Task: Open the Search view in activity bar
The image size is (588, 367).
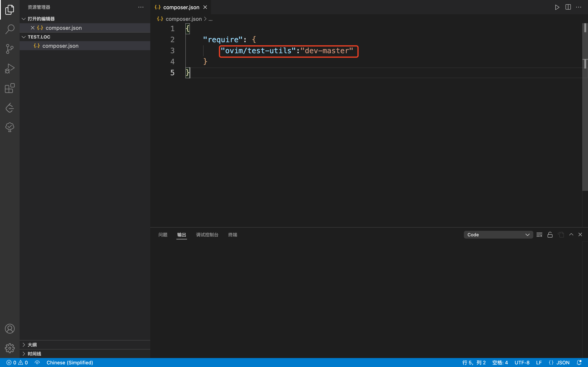Action: point(10,29)
